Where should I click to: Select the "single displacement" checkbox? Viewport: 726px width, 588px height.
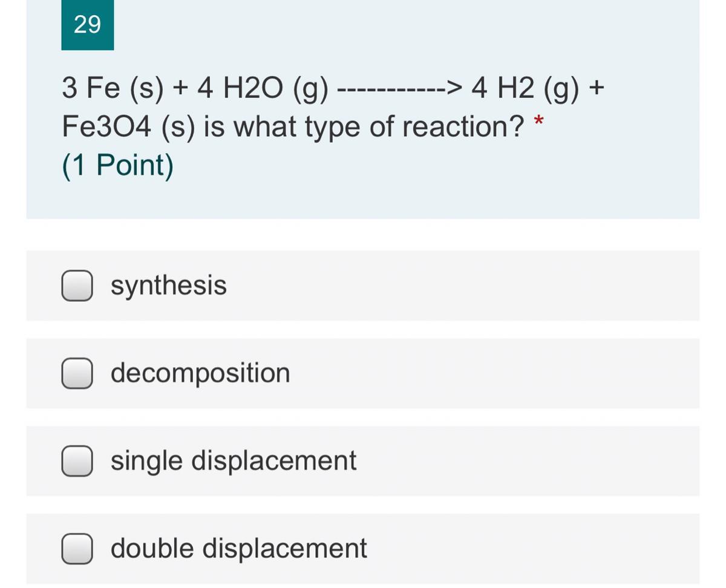(x=77, y=461)
